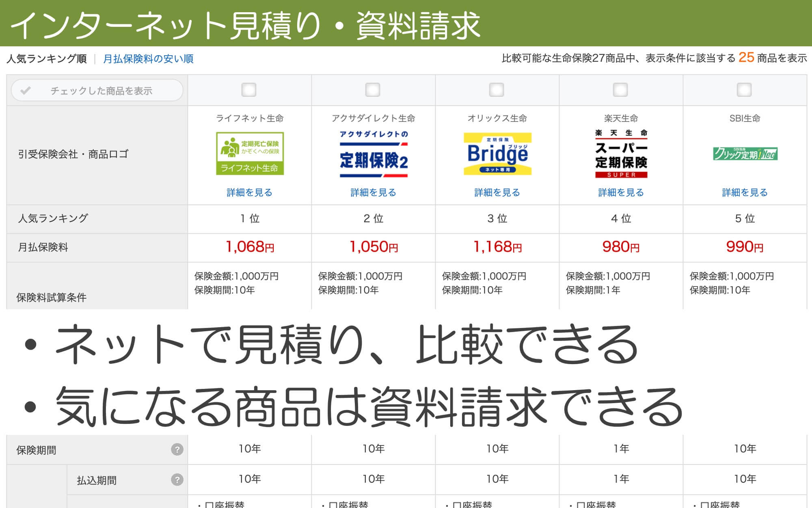Click the SBI生命 クリック定期!Neo logo
This screenshot has width=812, height=508.
pyautogui.click(x=745, y=154)
